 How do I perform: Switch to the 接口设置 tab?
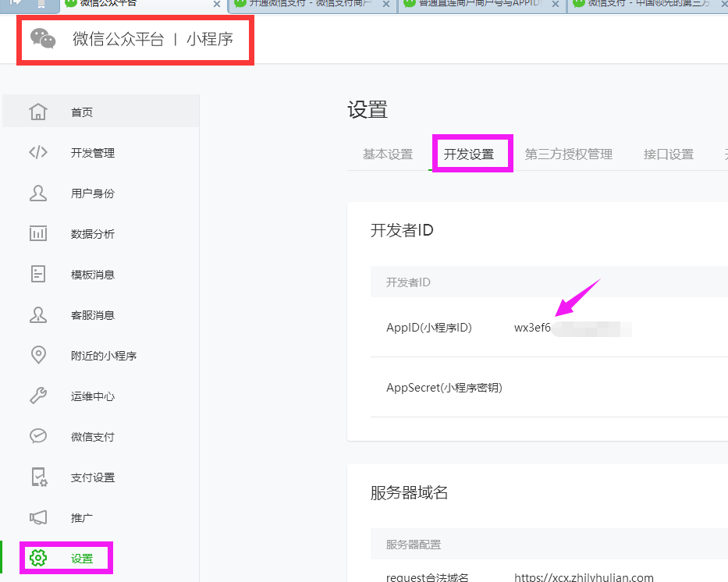point(669,154)
